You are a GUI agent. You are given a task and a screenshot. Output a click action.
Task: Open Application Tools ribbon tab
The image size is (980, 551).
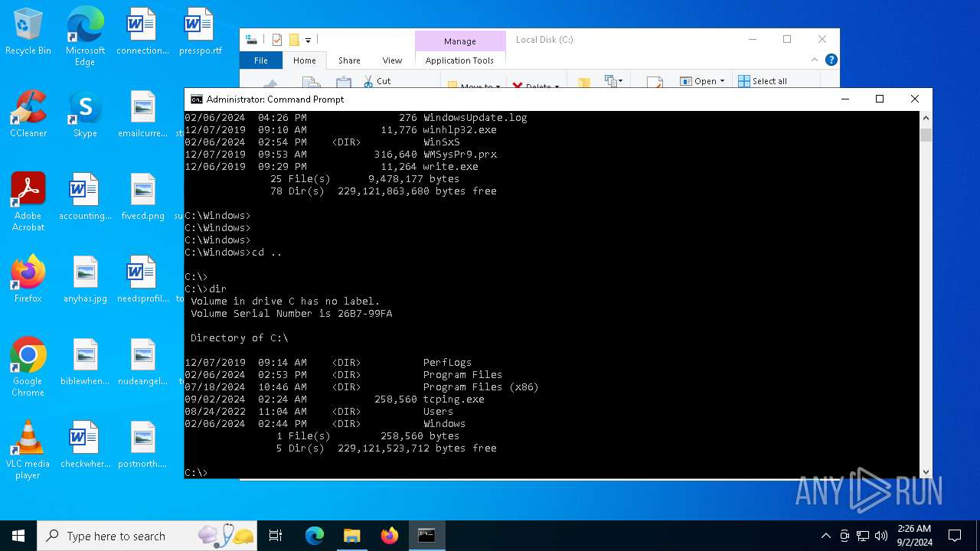point(459,60)
